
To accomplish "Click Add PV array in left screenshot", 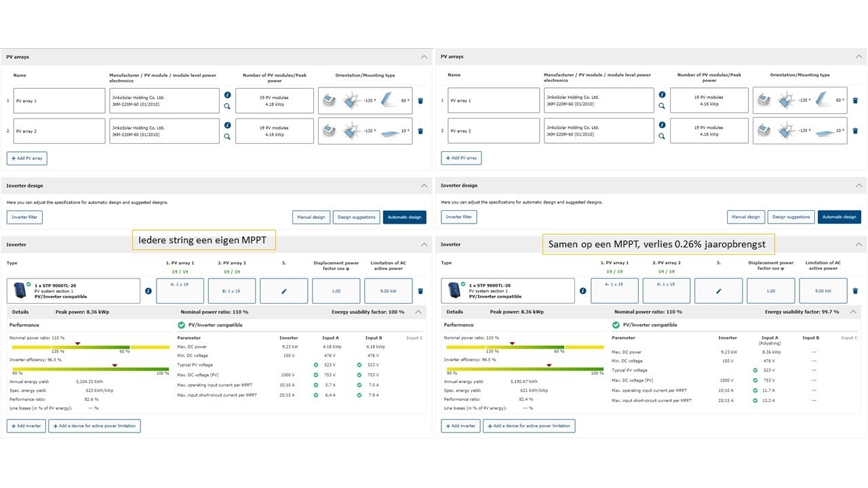I will 27,158.
